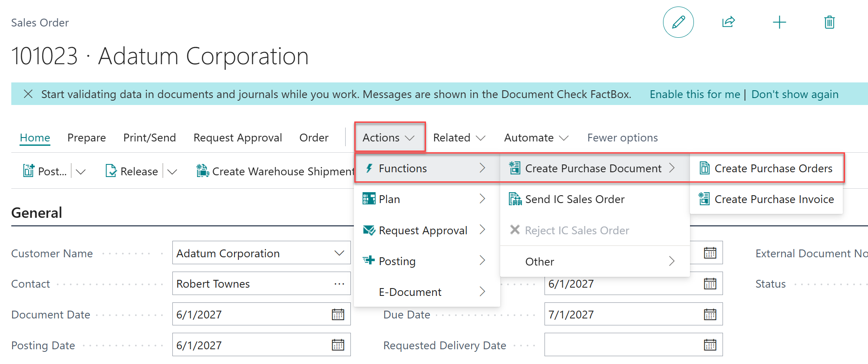Open the Posting Date calendar picker
This screenshot has width=868, height=364.
point(338,345)
